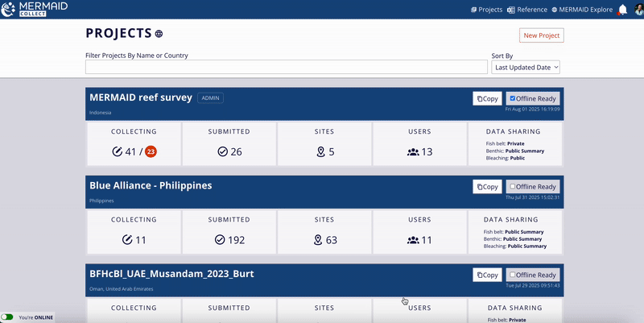
Task: Copy the MERMAID reef survey project
Action: (x=487, y=98)
